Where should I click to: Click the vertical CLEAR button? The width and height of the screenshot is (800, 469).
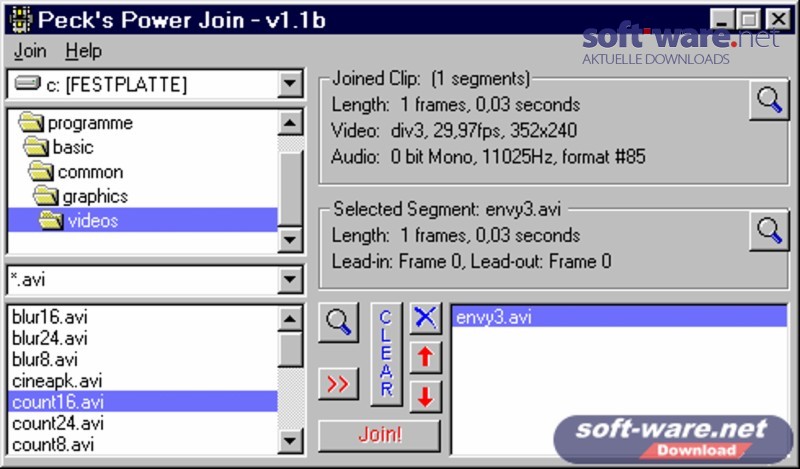(386, 354)
